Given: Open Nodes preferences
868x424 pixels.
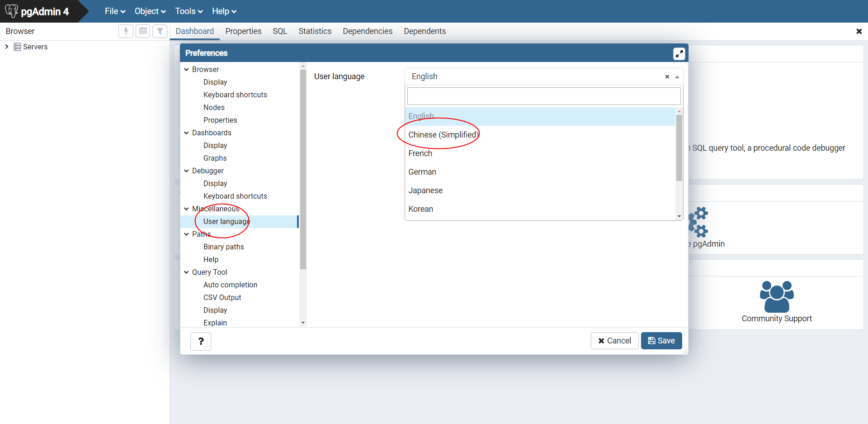Looking at the screenshot, I should click(214, 107).
